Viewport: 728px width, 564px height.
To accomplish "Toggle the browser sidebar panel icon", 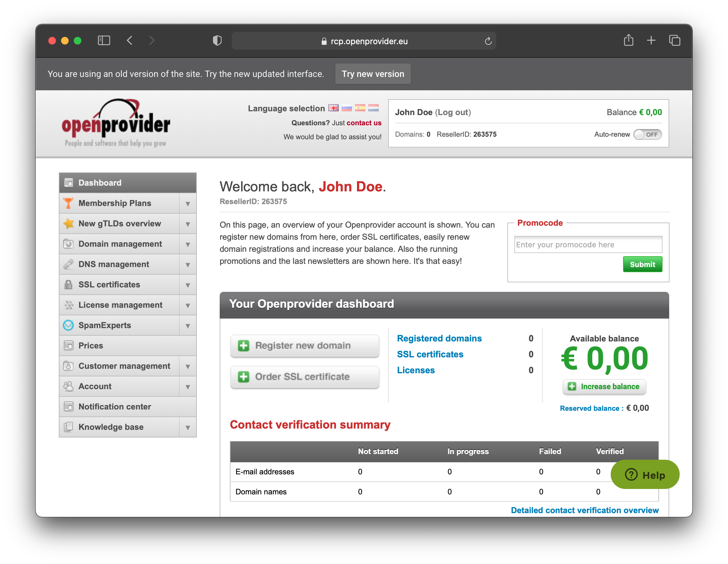I will pyautogui.click(x=104, y=41).
